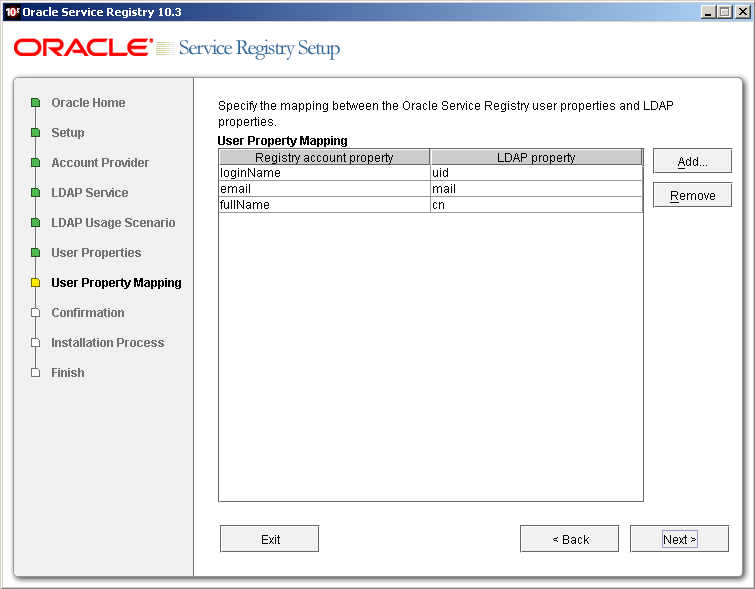Click the LDAP Service step label
The width and height of the screenshot is (755, 589).
[x=90, y=193]
